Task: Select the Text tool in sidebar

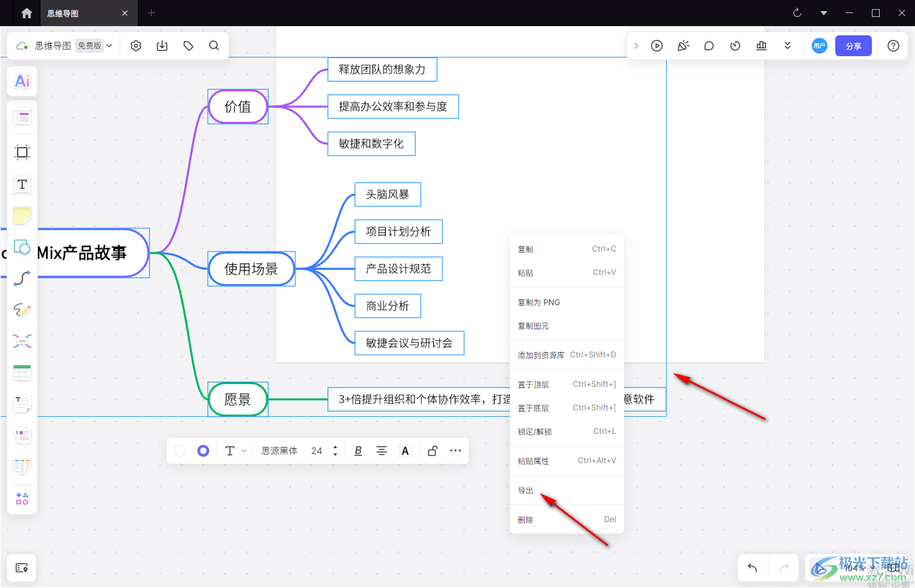Action: pyautogui.click(x=22, y=184)
